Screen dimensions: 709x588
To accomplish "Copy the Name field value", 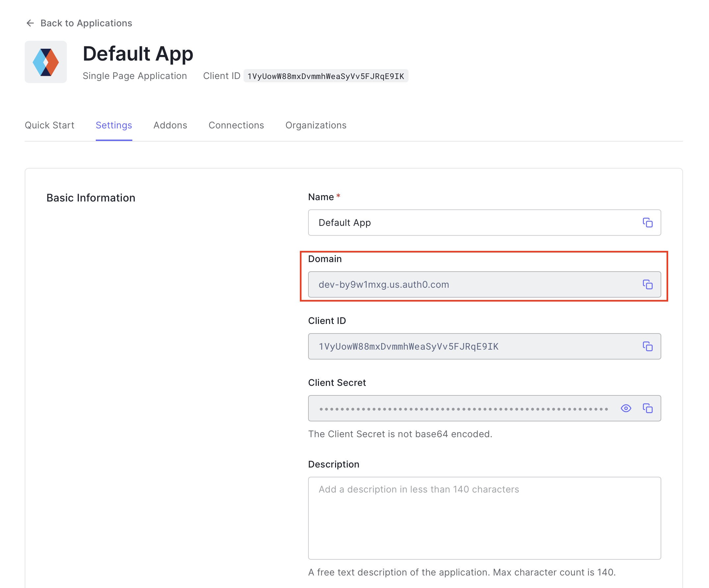I will coord(647,223).
